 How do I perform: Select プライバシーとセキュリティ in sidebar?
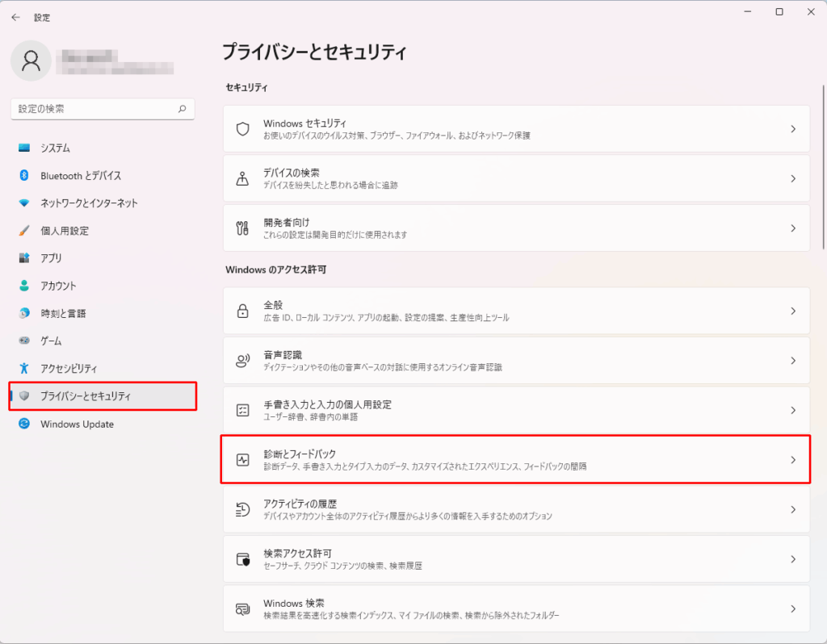pos(103,395)
